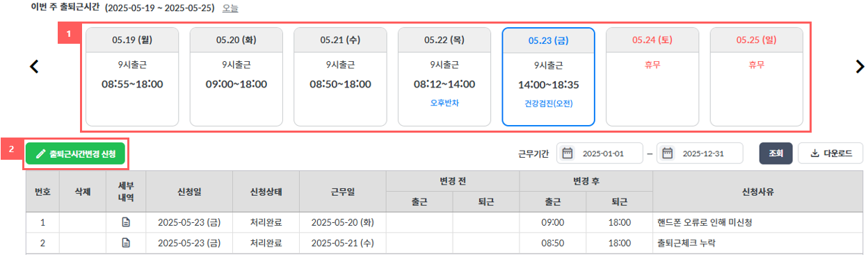Click start date field 2025-01-01
868x257 pixels.
[x=600, y=154]
